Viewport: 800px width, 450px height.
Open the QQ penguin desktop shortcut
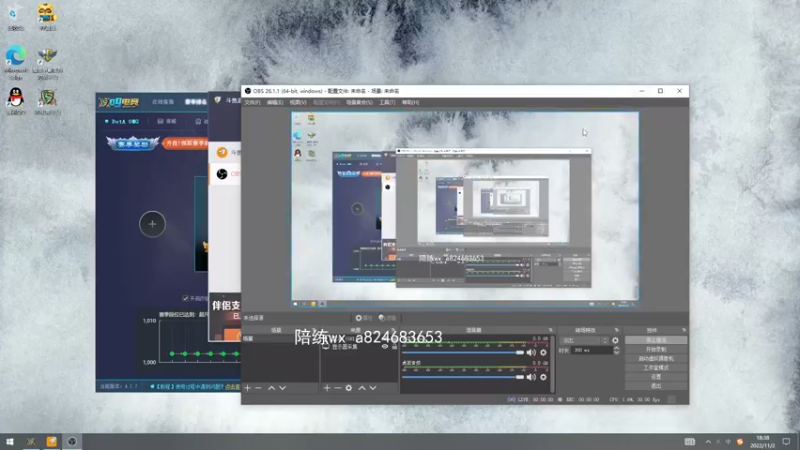pyautogui.click(x=16, y=101)
